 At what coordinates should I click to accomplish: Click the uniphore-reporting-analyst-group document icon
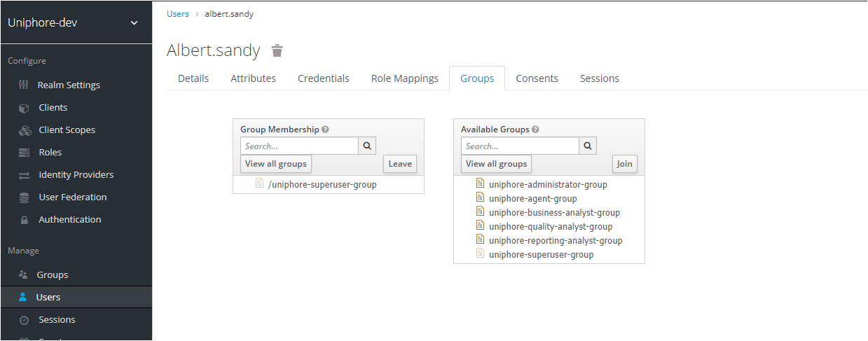click(x=480, y=239)
